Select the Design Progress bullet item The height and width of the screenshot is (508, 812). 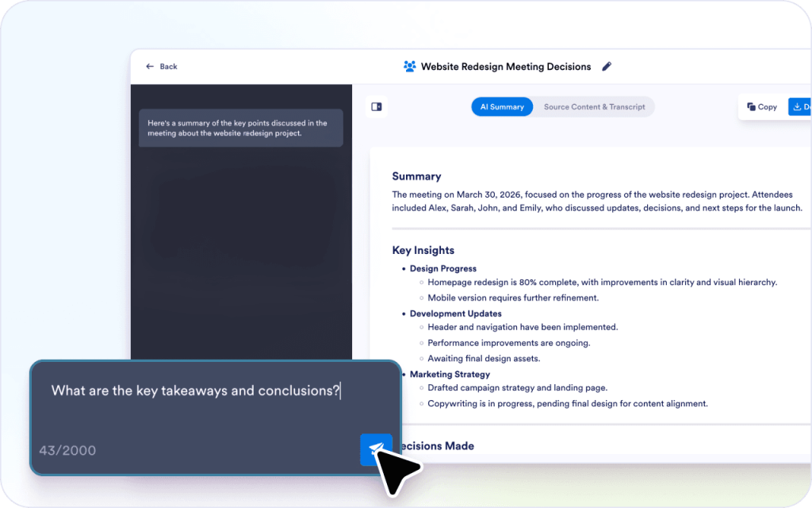click(442, 268)
